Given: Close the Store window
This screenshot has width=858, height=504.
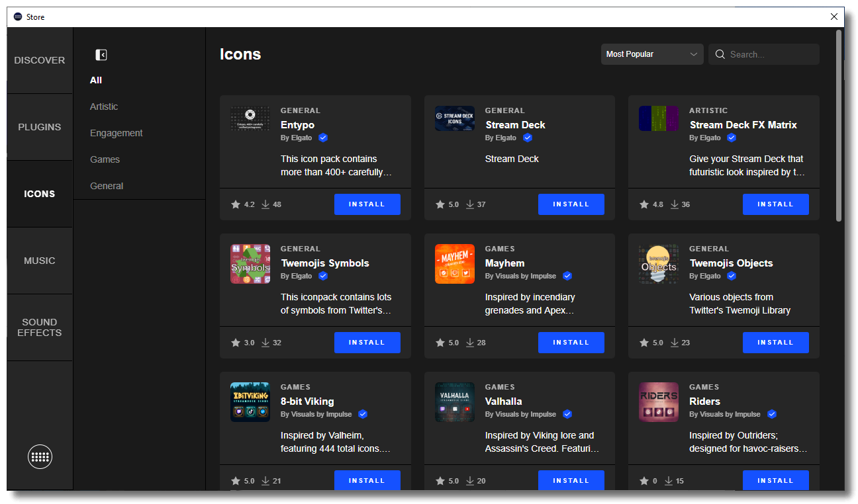Looking at the screenshot, I should [834, 17].
